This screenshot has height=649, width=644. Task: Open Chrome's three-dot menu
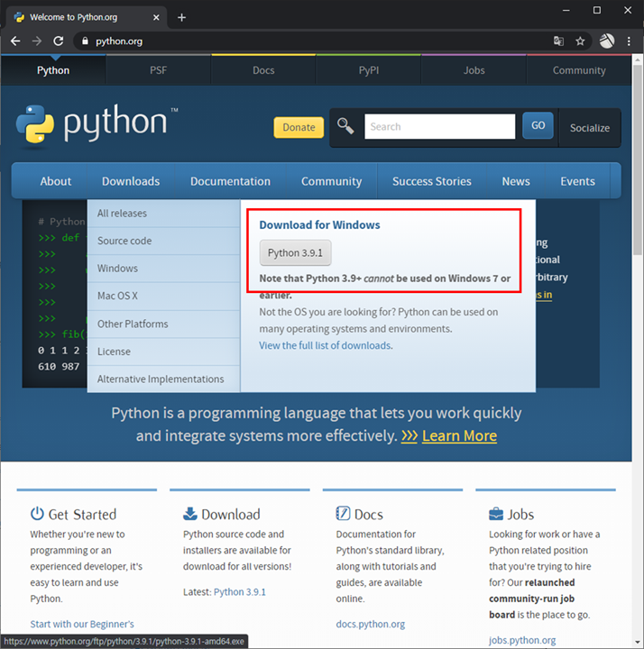click(629, 41)
